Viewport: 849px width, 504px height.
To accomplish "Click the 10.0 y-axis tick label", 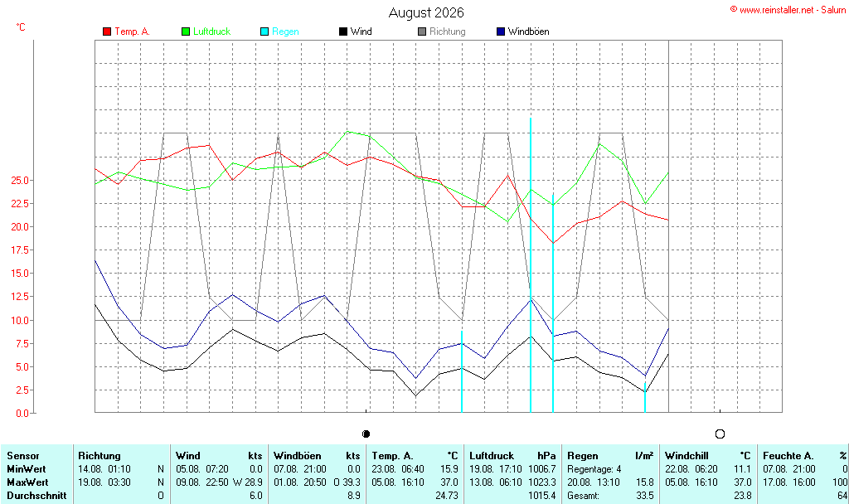I will [20, 321].
